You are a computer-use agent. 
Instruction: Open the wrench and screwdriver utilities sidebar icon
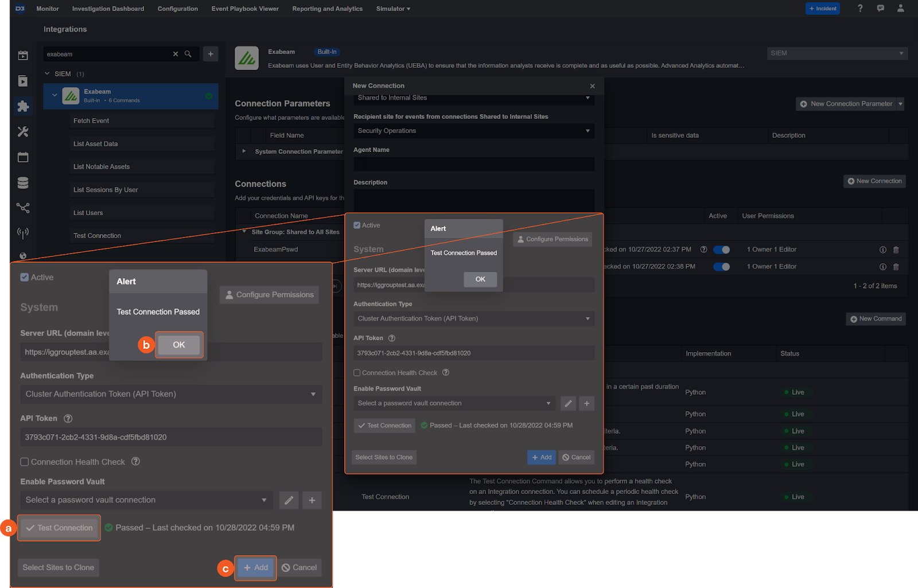click(23, 131)
